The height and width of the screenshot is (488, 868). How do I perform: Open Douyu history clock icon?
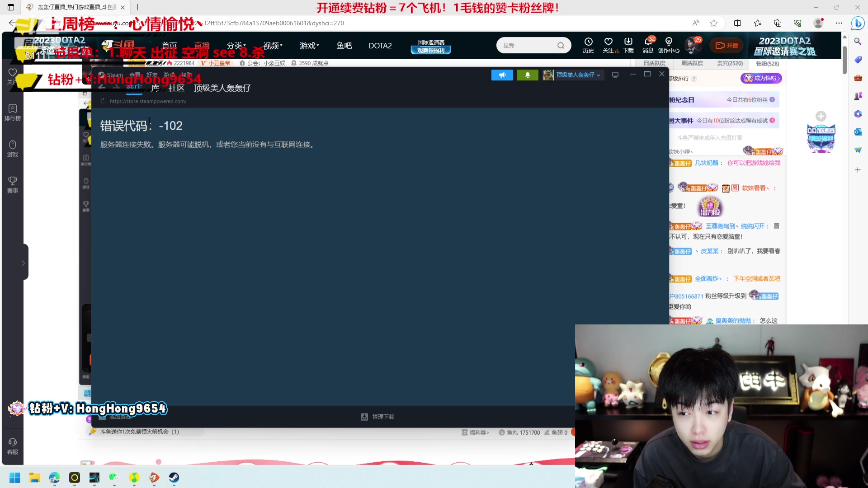point(588,42)
